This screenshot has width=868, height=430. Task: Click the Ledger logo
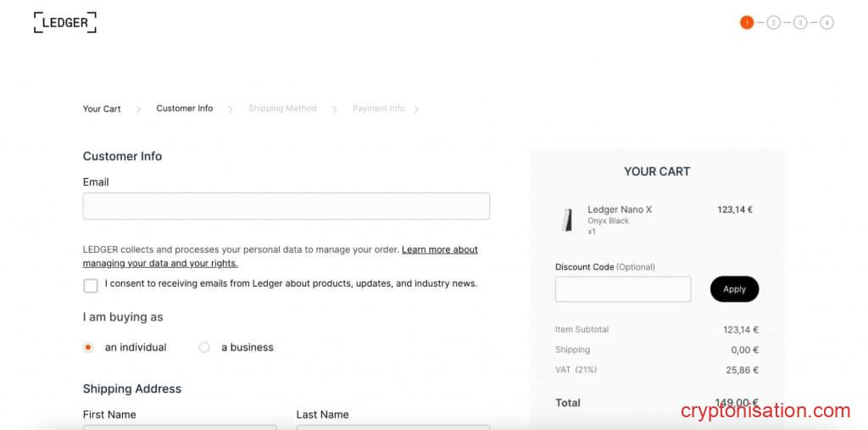65,23
